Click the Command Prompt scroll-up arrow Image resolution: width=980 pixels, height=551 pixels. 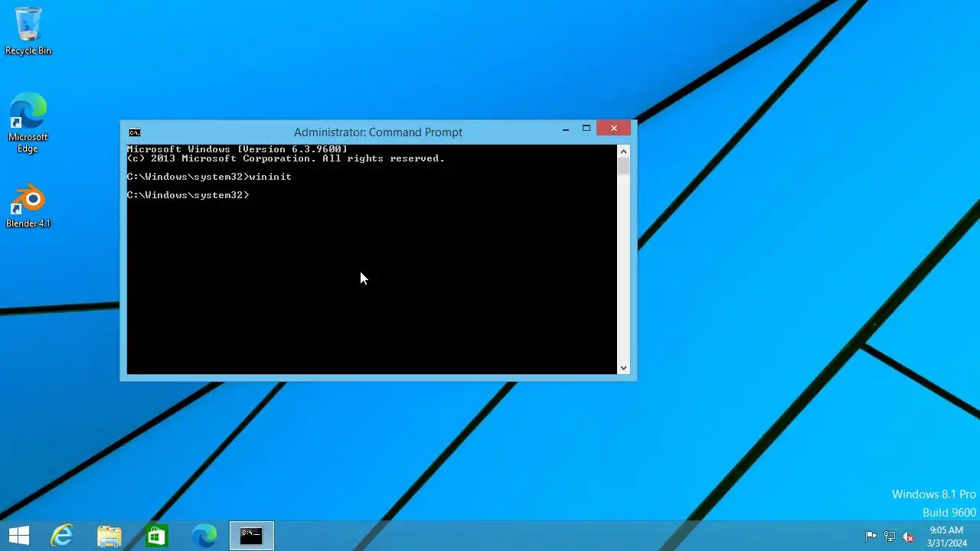[x=623, y=151]
